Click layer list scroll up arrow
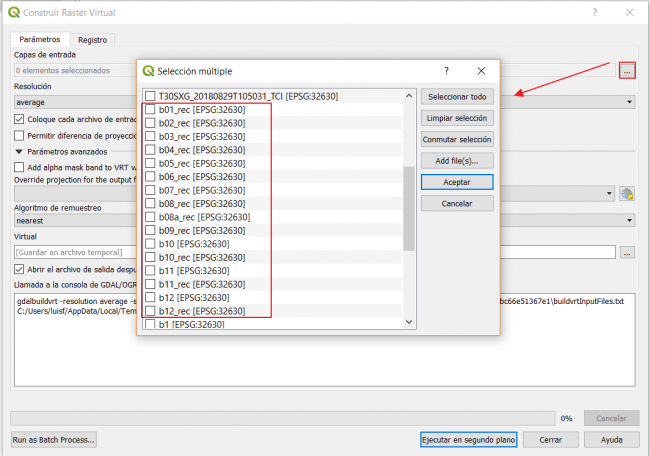This screenshot has width=650, height=456. tap(409, 96)
